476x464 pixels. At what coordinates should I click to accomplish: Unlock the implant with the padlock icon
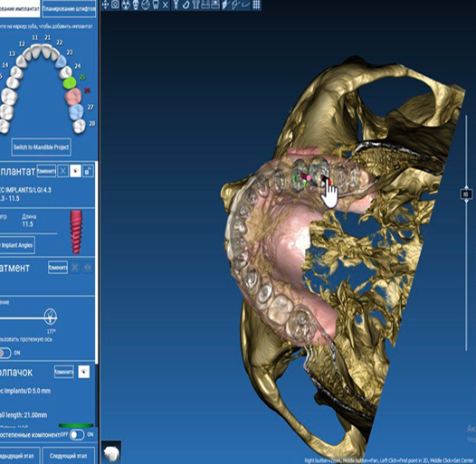click(x=88, y=171)
